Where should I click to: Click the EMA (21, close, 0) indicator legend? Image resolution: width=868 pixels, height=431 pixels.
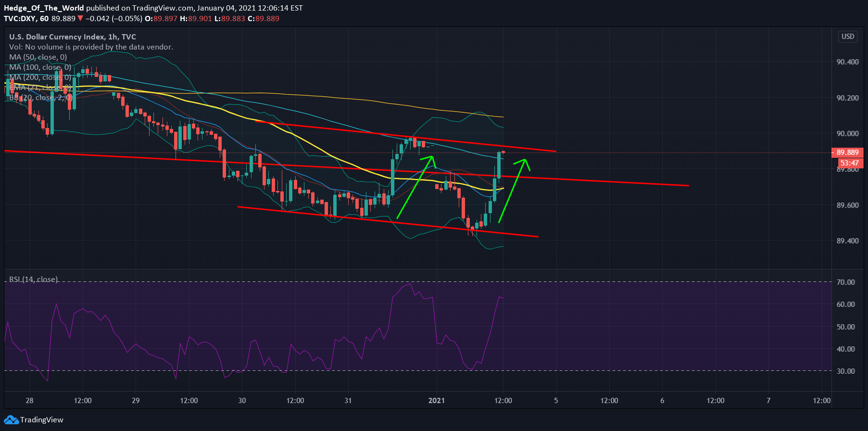40,87
